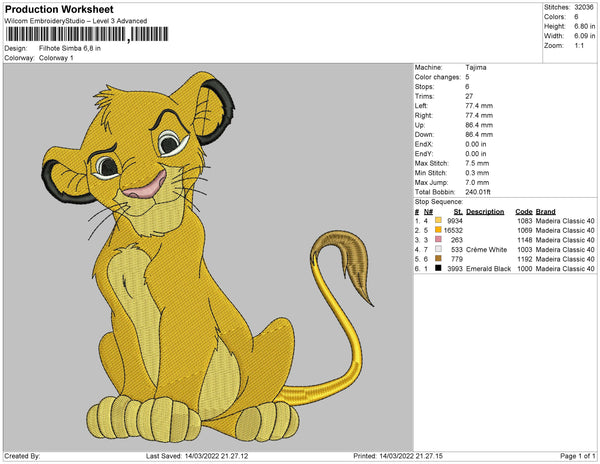
Task: Click the 'Description' column header
Action: (485, 212)
